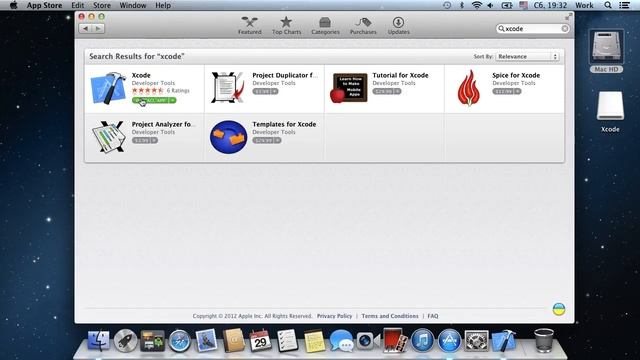Open the Window menu
Image resolution: width=640 pixels, height=360 pixels.
133,5
